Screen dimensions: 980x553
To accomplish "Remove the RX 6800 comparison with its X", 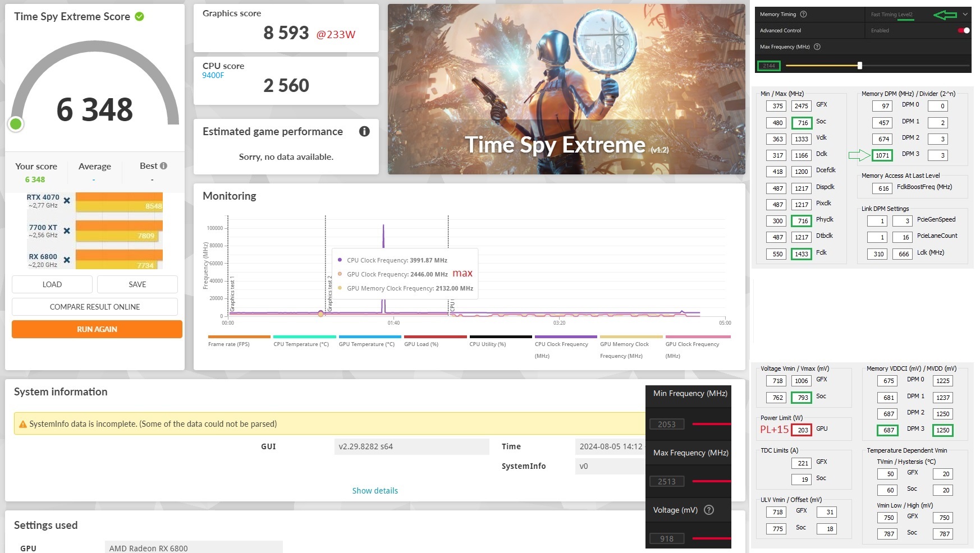I will pyautogui.click(x=67, y=260).
